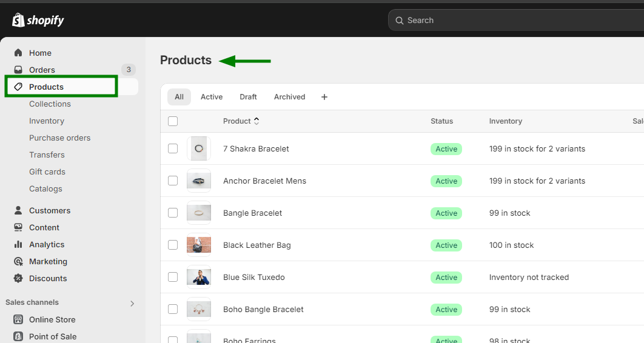The image size is (644, 343).
Task: Click the Customers person icon
Action: pyautogui.click(x=18, y=210)
